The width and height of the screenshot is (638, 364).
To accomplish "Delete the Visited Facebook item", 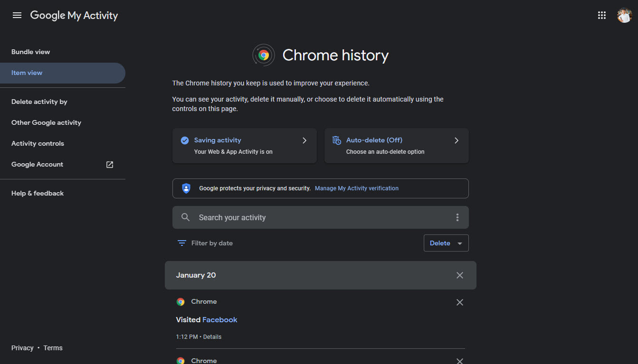I will click(x=459, y=302).
